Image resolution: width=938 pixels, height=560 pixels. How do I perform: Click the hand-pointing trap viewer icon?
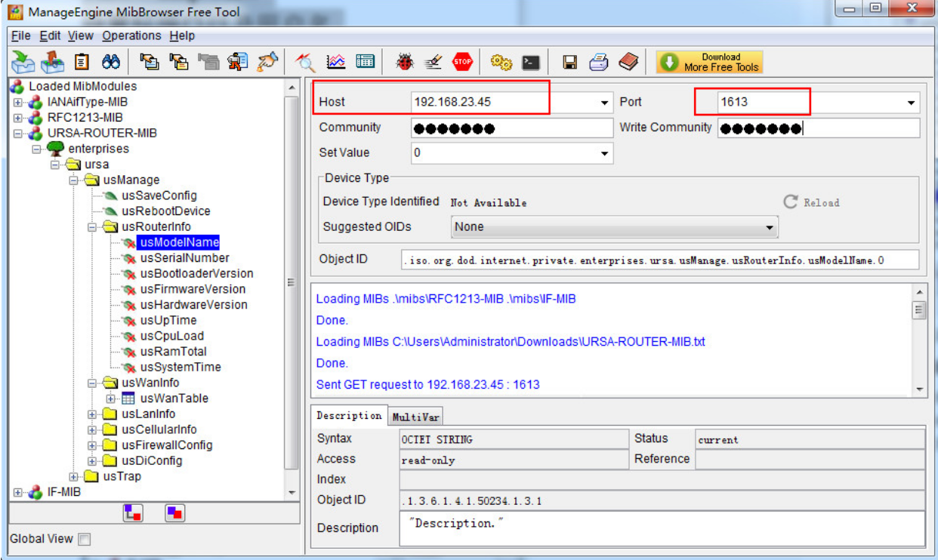[267, 62]
